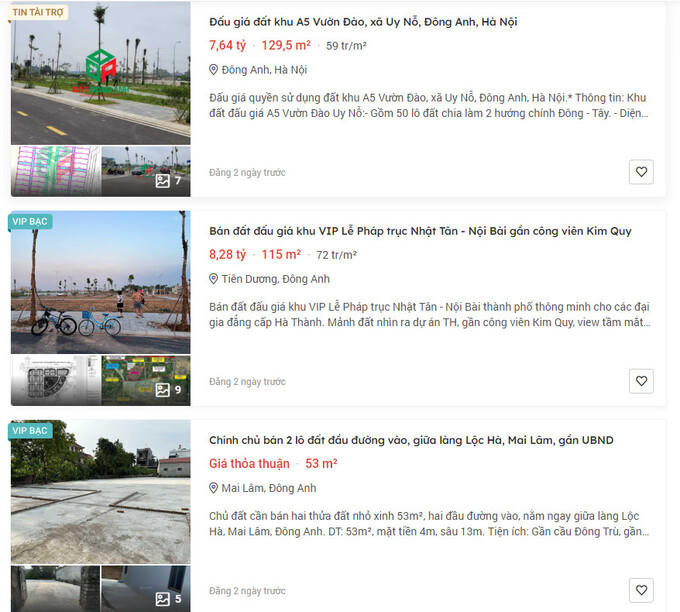Open photo gallery icon showing 5 images

pos(163,599)
